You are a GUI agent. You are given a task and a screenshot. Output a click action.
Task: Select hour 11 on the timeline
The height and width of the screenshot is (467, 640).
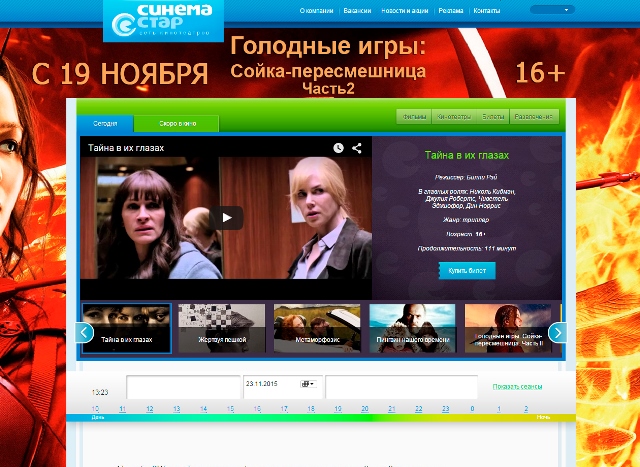point(122,409)
